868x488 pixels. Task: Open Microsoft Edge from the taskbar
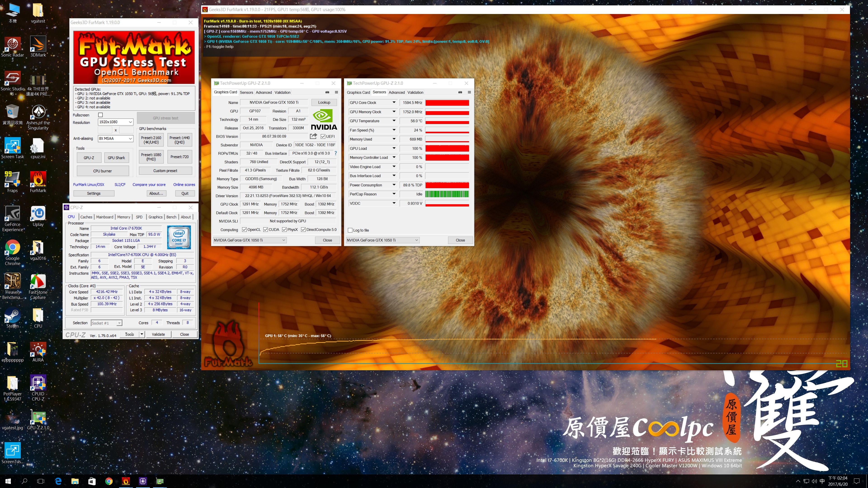(x=58, y=481)
